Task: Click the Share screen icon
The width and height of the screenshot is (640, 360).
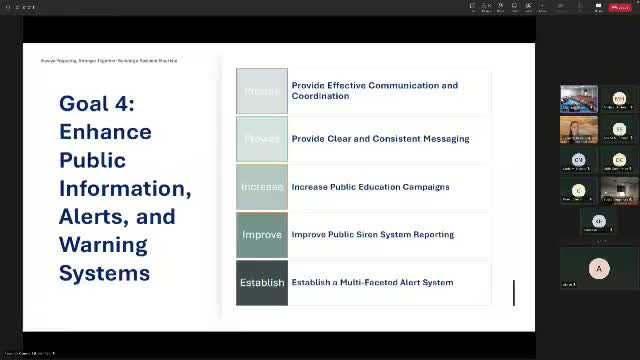Action: [x=598, y=7]
